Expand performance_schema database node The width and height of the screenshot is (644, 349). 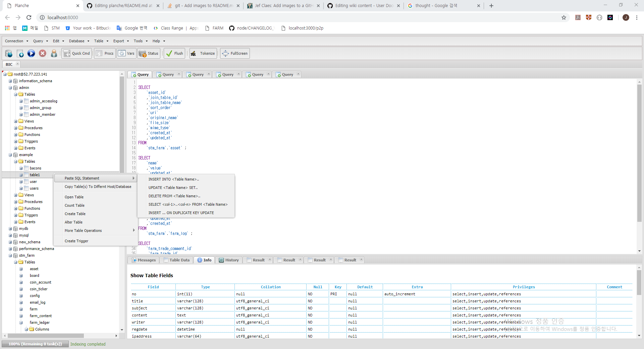tap(10, 249)
